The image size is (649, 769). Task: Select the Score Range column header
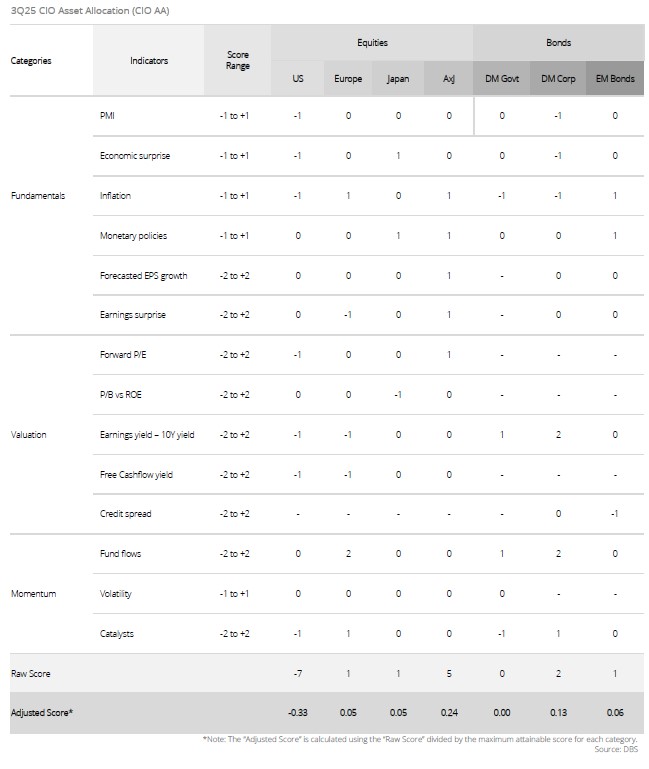(x=237, y=60)
